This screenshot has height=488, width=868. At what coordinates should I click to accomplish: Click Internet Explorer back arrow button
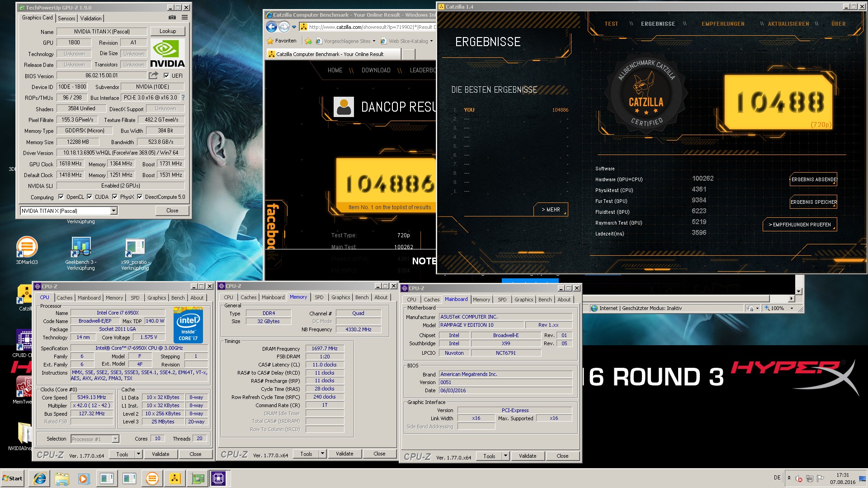click(x=271, y=27)
